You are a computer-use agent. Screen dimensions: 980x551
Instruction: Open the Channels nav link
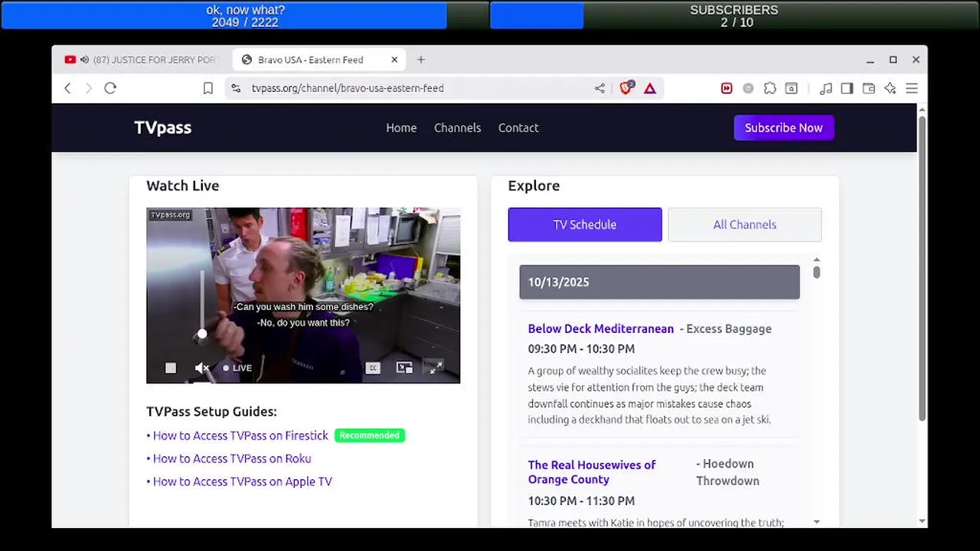pyautogui.click(x=458, y=128)
